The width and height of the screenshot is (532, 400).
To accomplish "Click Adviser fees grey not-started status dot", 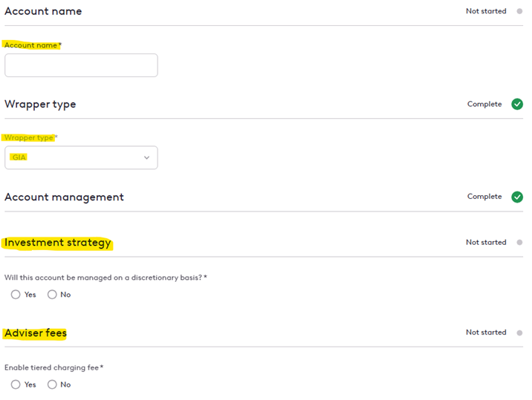I will pyautogui.click(x=519, y=332).
